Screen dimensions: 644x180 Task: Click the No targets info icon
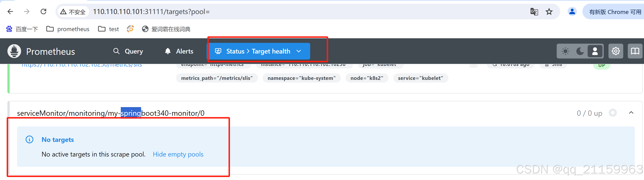click(x=30, y=139)
